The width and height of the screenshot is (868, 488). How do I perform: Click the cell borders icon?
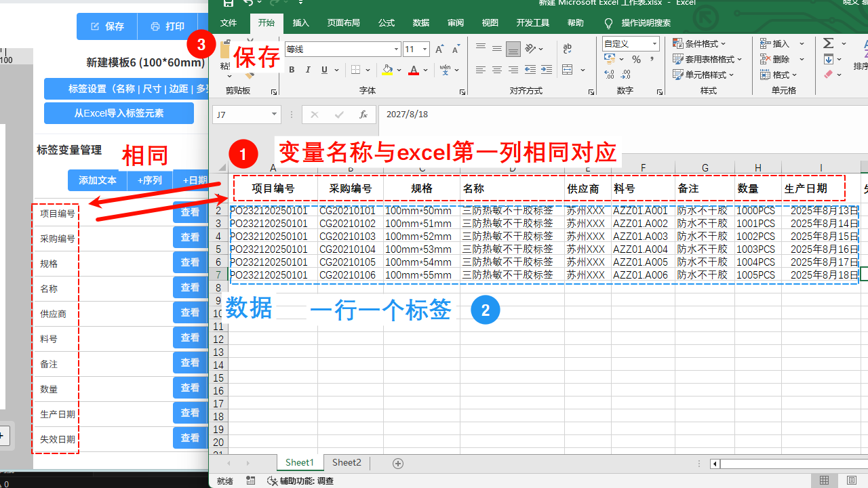(x=356, y=70)
